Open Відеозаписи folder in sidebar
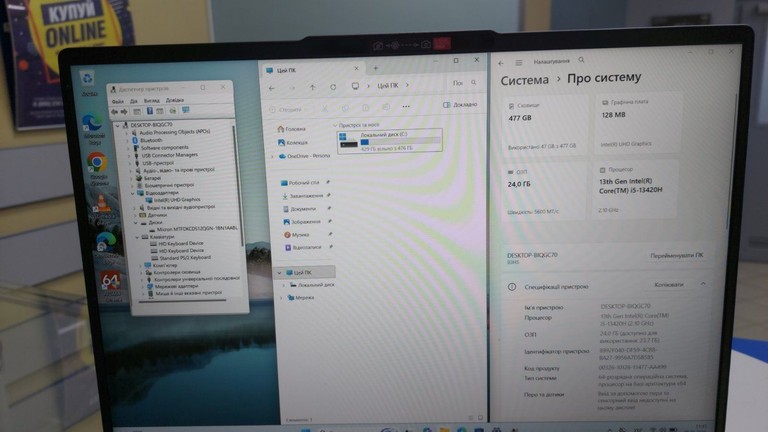 pyautogui.click(x=303, y=247)
